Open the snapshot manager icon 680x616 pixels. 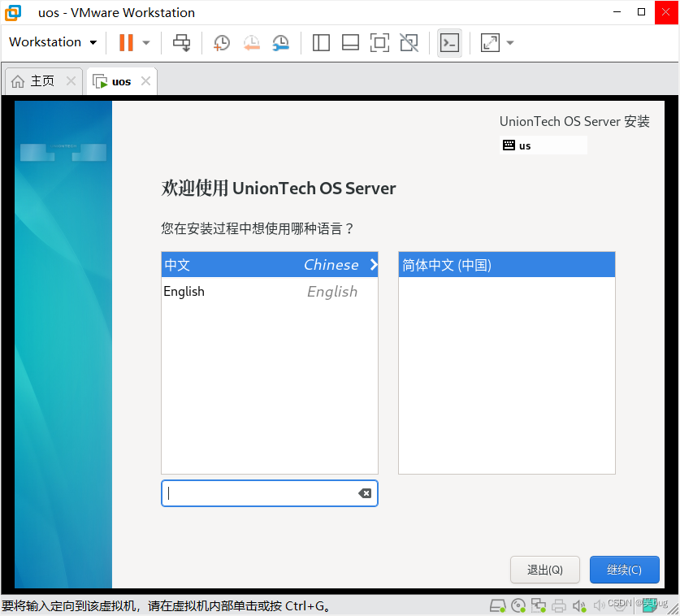point(281,42)
